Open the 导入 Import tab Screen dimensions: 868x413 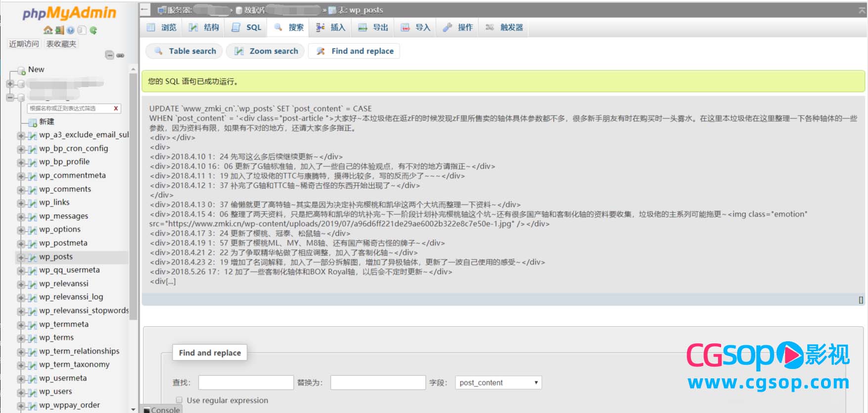(x=416, y=27)
